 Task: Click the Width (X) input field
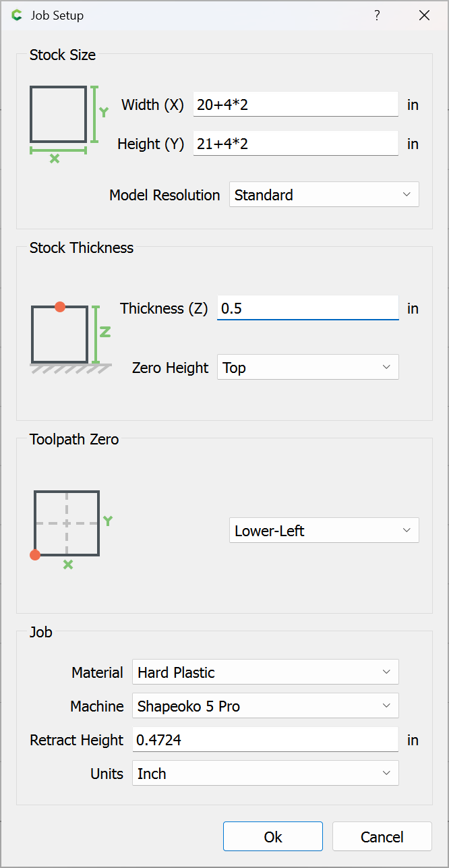(x=295, y=105)
